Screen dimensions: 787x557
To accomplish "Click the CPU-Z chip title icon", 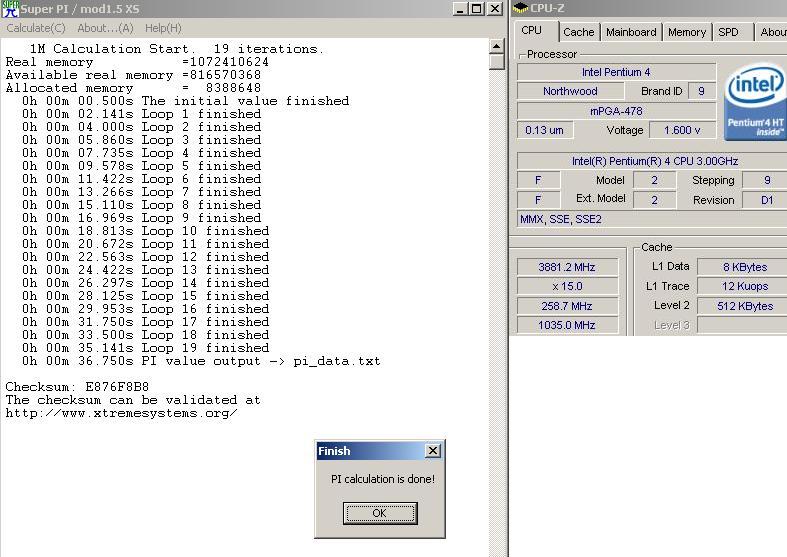I will [520, 8].
